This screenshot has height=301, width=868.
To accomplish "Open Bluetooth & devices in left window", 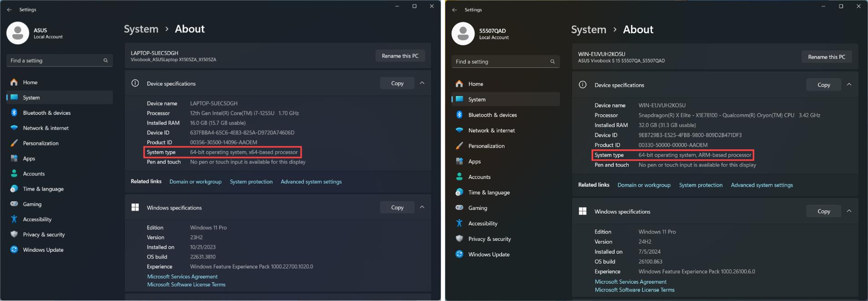I will tap(60, 113).
